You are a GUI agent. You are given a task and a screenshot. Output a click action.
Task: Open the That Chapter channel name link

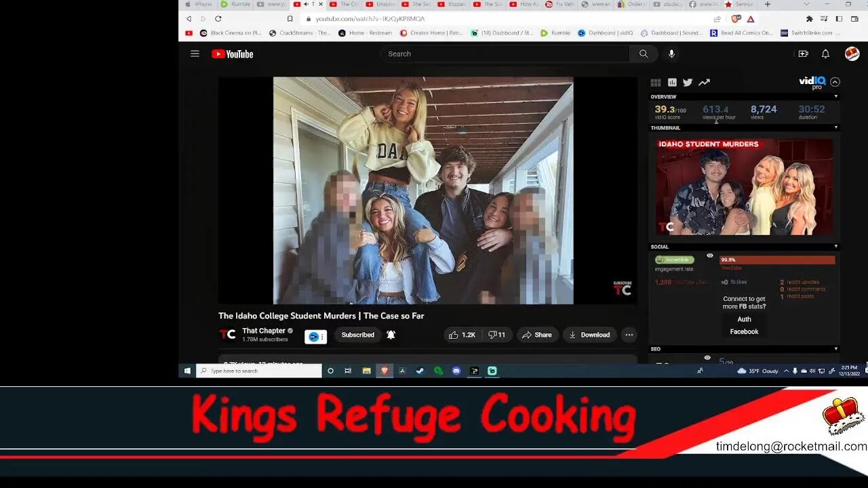264,331
